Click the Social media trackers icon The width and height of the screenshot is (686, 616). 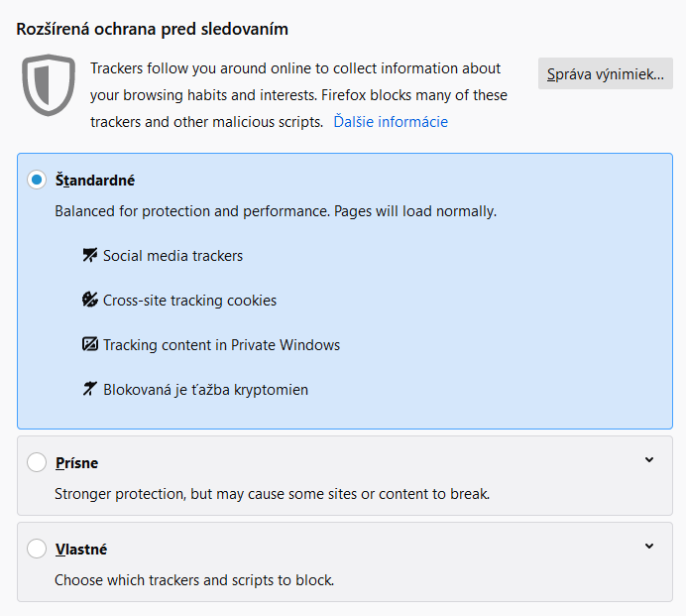[90, 256]
